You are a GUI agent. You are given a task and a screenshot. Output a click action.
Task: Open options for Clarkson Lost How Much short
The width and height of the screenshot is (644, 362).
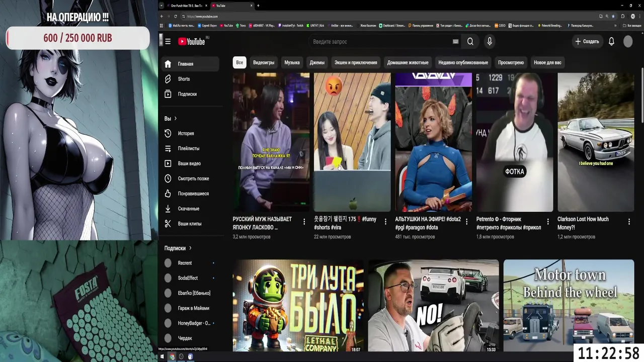pos(629,222)
